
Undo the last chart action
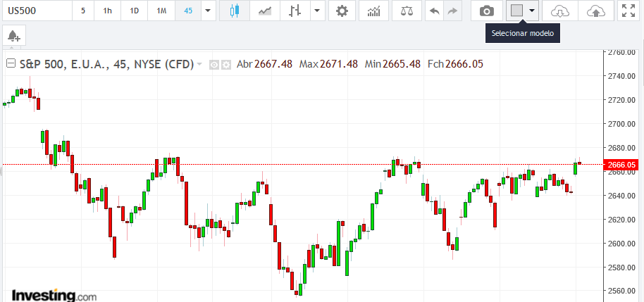pos(434,11)
